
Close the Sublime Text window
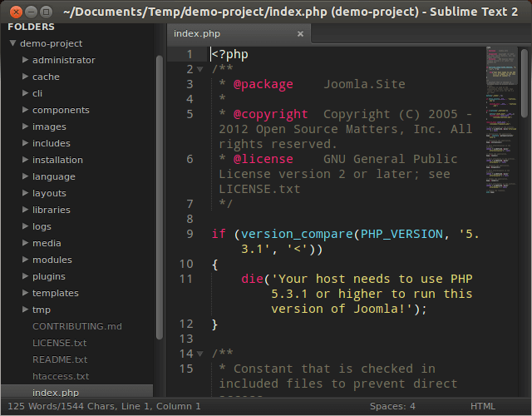pos(16,12)
